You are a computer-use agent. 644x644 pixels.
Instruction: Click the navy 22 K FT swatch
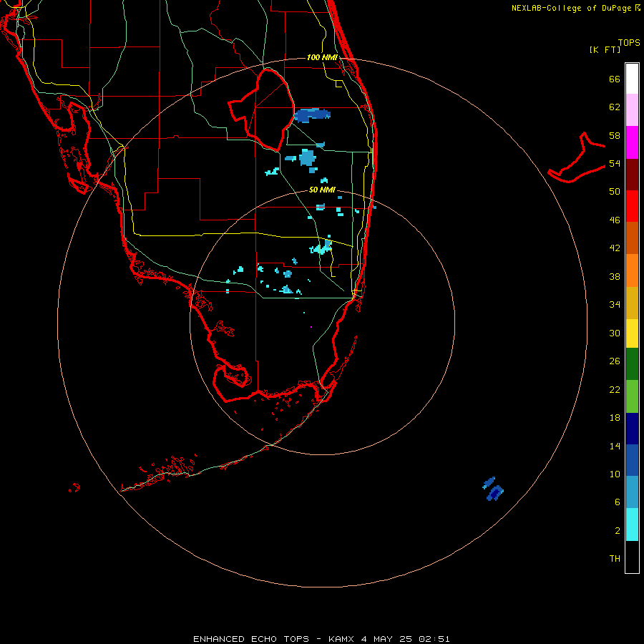[632, 429]
